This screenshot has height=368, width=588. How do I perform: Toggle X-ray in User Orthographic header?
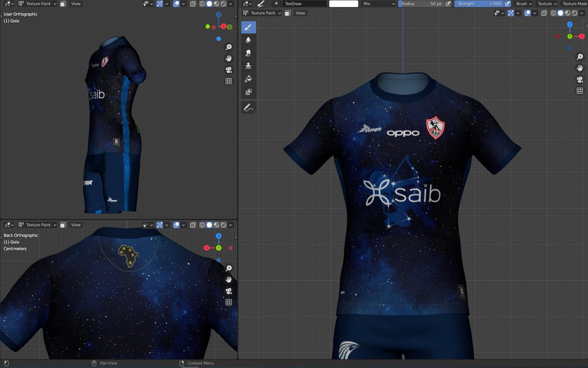click(193, 3)
